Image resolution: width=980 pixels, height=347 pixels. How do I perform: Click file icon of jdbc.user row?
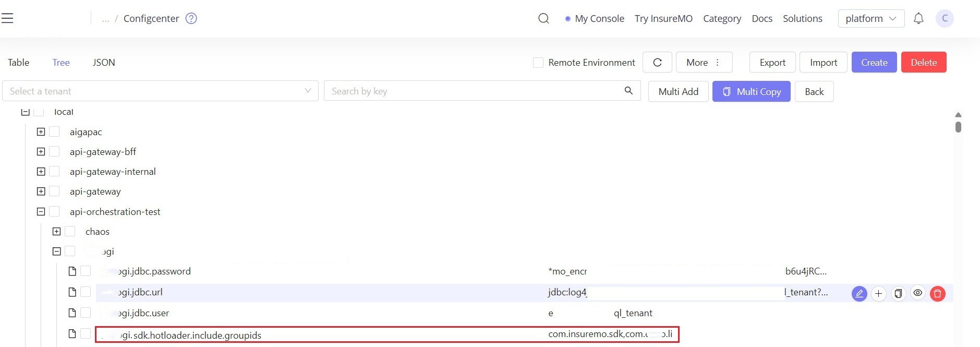click(72, 313)
